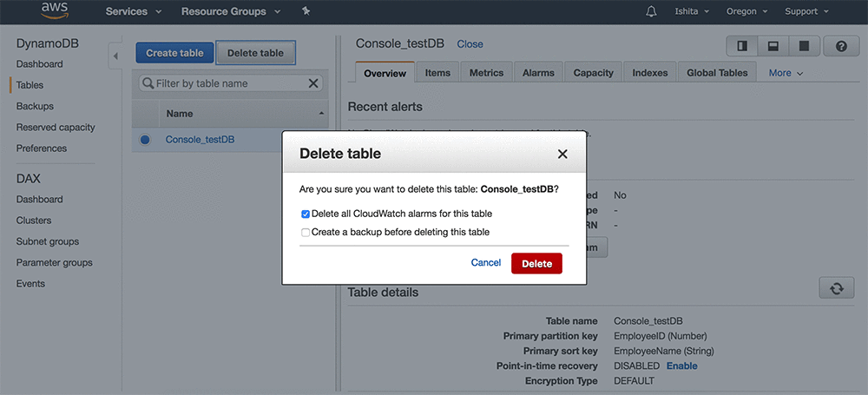The height and width of the screenshot is (395, 868).
Task: Confirm with the red Delete button
Action: tap(536, 264)
